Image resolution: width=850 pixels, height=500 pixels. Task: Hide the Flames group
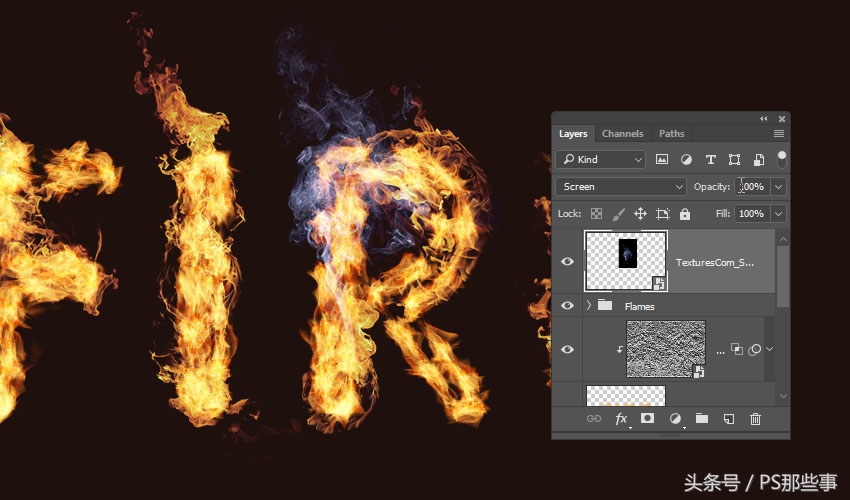tap(568, 305)
